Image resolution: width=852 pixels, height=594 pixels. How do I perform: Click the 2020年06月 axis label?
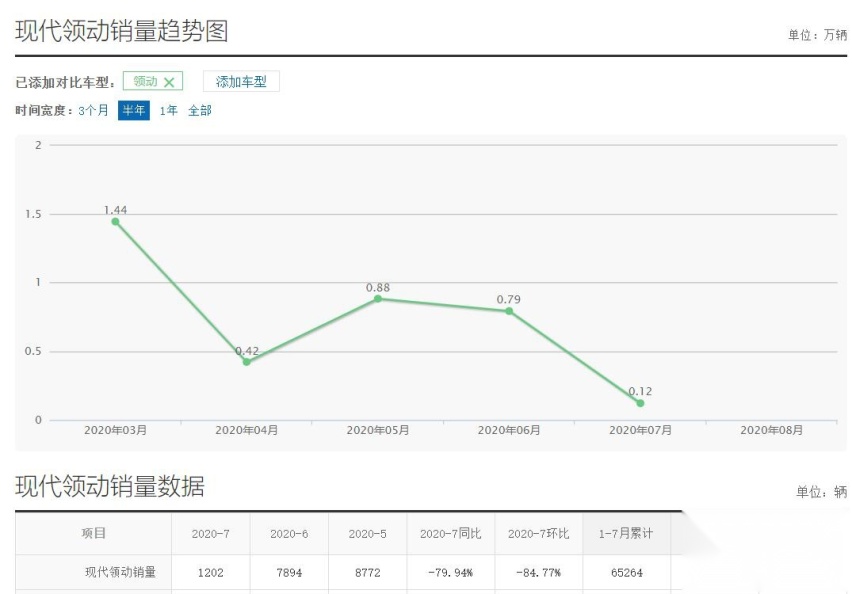click(x=509, y=430)
